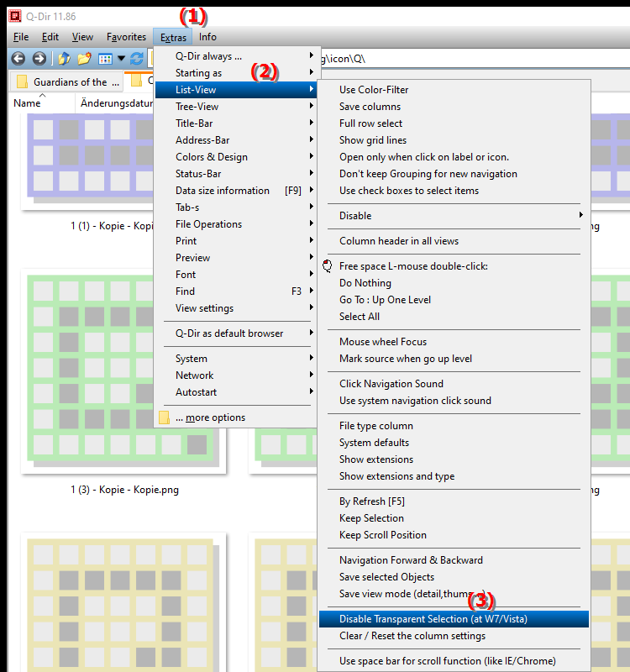Toggle Use Color-Filter option
Viewport: 630px width, 672px height.
tap(454, 90)
